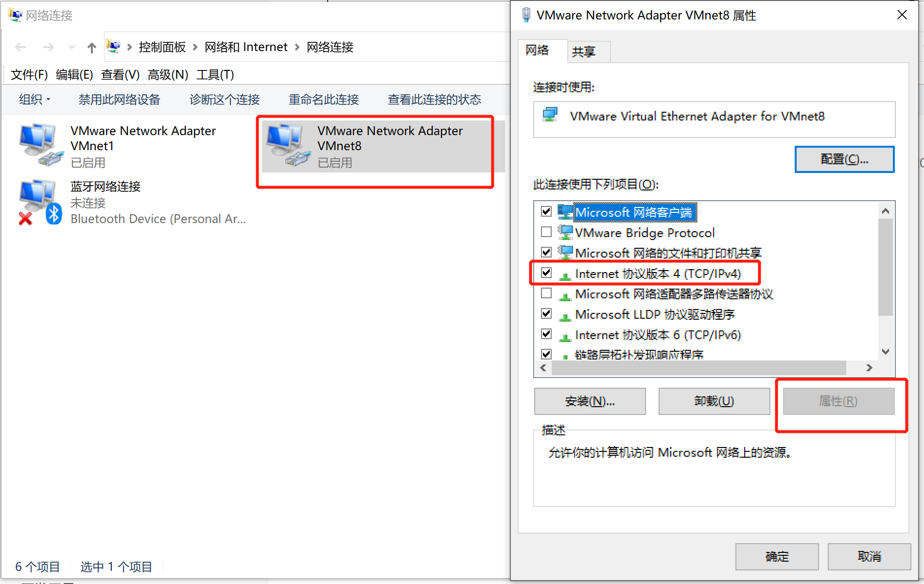The image size is (924, 584).
Task: Select the VMnet1 adapter icon
Action: coord(41,145)
